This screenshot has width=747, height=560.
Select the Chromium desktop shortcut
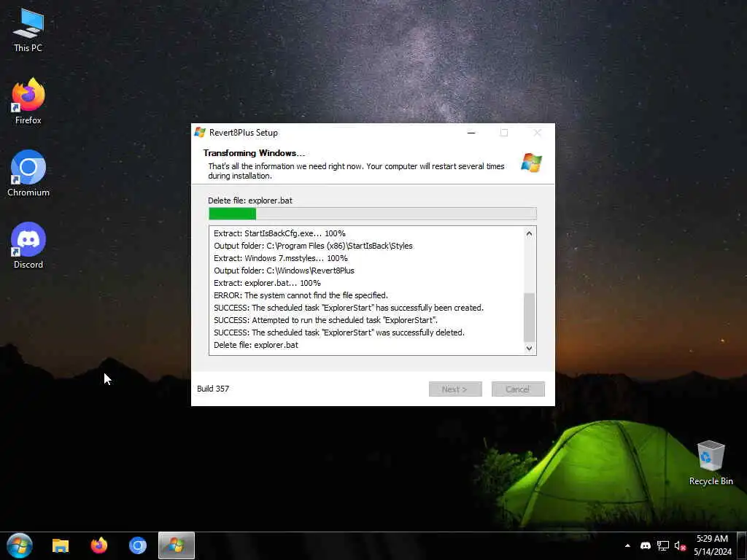28,174
